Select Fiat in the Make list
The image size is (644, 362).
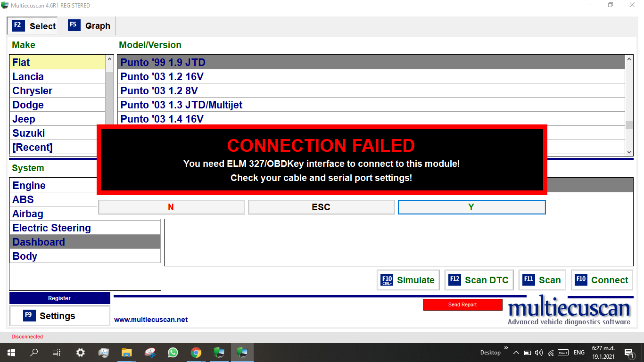pyautogui.click(x=58, y=62)
